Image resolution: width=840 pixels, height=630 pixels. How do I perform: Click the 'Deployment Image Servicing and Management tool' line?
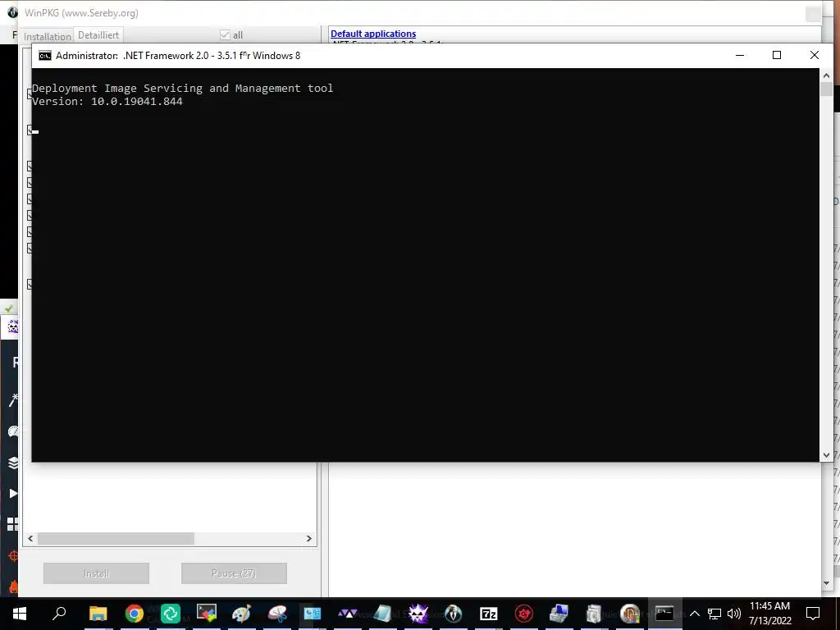click(x=182, y=88)
